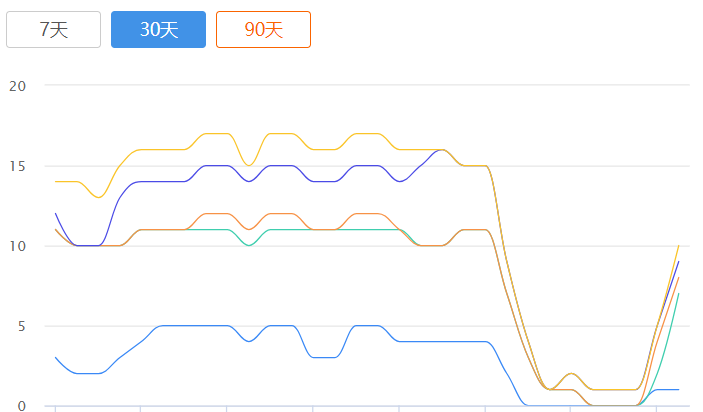The image size is (703, 412).
Task: Click the blue line's rightmost endpoint
Action: tap(679, 389)
